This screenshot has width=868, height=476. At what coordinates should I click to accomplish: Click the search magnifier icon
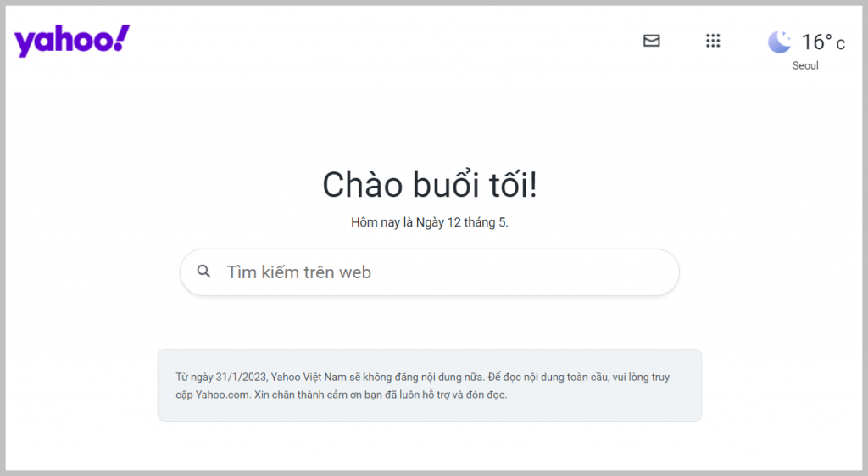[203, 272]
